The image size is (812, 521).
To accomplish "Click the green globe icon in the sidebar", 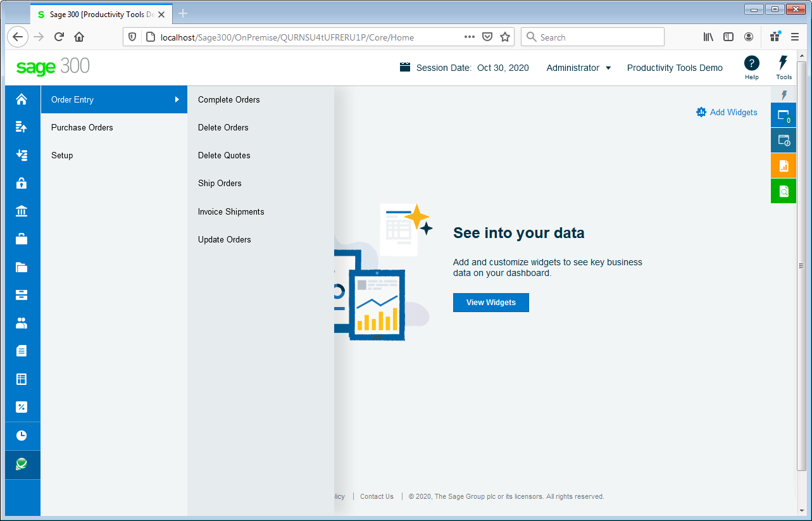I will tap(22, 465).
